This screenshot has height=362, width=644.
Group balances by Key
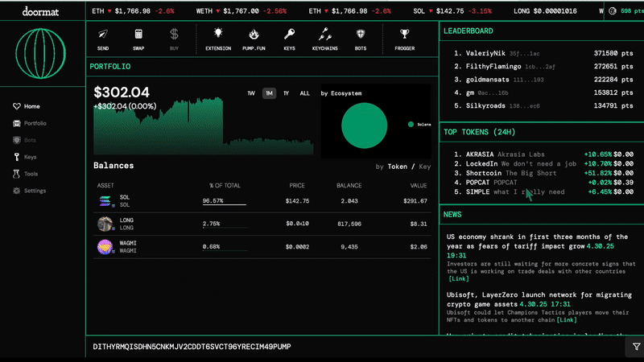tap(425, 167)
